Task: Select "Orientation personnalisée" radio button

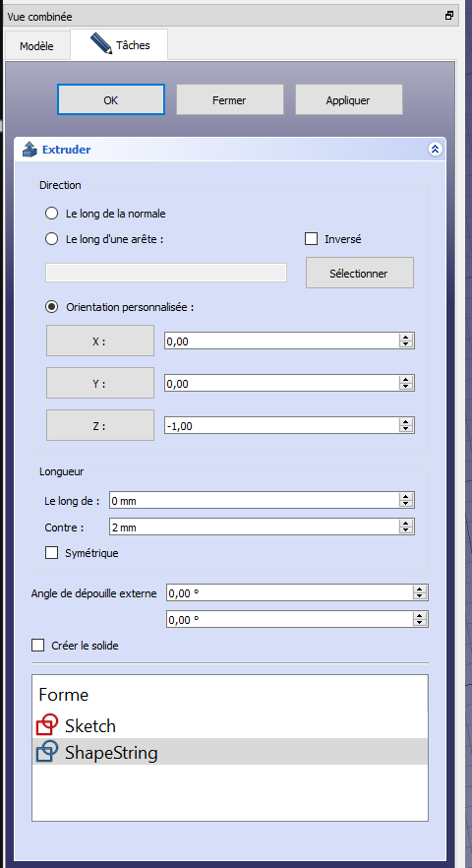Action: pos(51,307)
